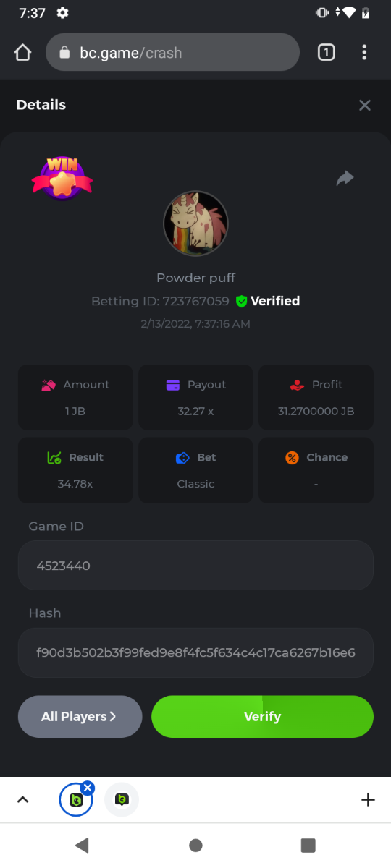Close the active bottom tab

coord(88,788)
